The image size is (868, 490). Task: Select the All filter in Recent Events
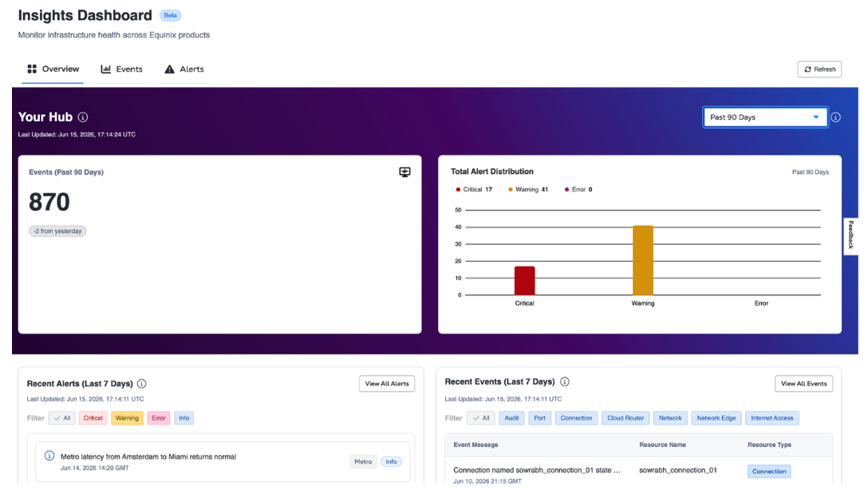pyautogui.click(x=480, y=418)
